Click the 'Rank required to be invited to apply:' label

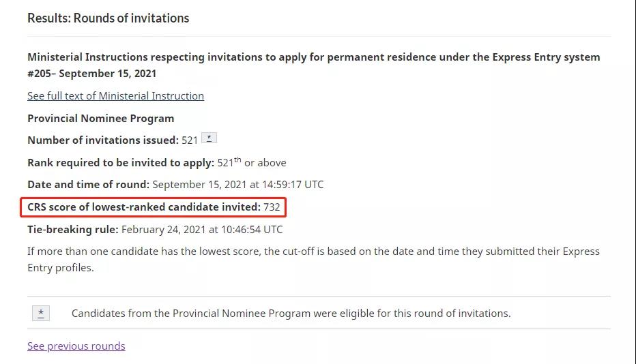[x=121, y=163]
